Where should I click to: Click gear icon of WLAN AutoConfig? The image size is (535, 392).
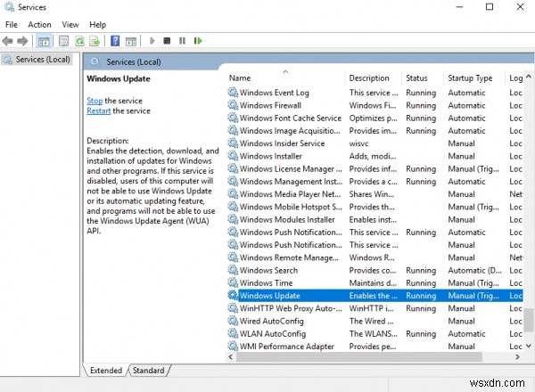(233, 333)
